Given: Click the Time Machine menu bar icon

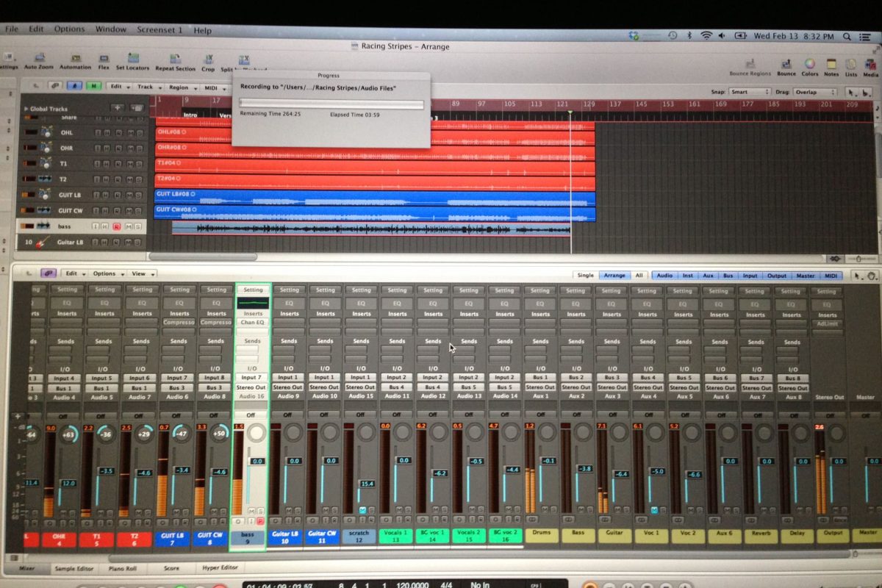Looking at the screenshot, I should coord(672,35).
